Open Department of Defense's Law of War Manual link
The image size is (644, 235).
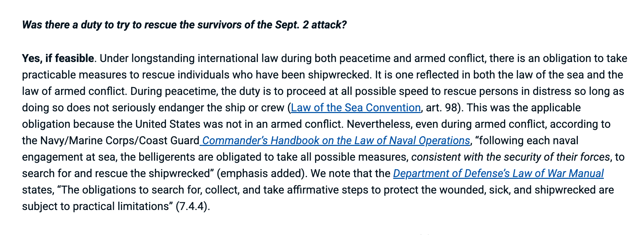(498, 173)
